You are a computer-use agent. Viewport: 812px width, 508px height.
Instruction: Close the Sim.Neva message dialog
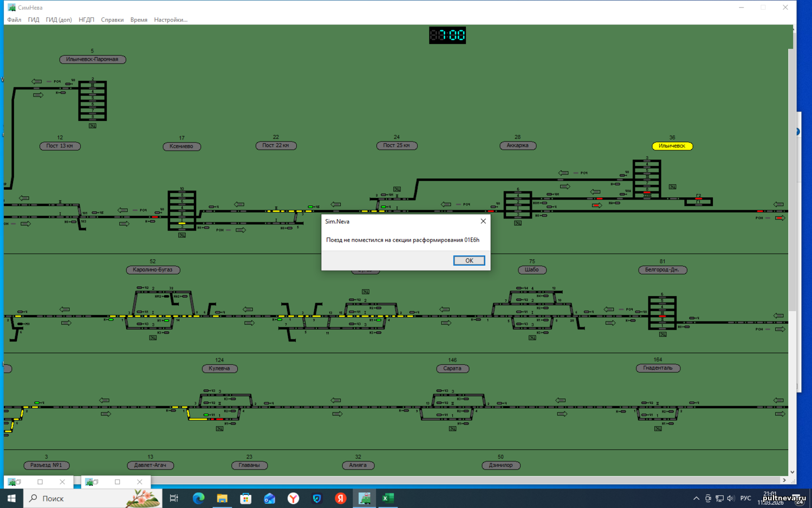(483, 221)
